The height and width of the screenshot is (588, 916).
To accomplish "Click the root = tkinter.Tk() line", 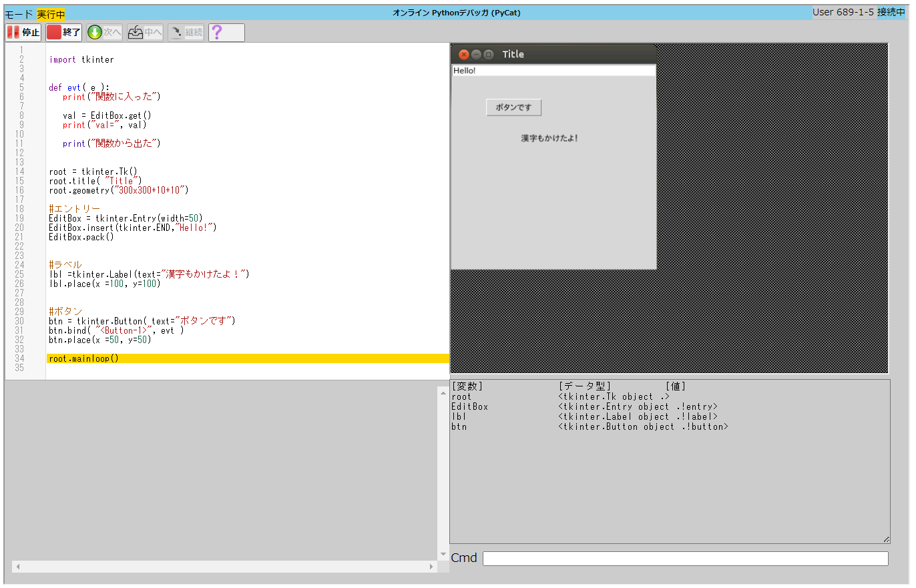I will coord(93,172).
